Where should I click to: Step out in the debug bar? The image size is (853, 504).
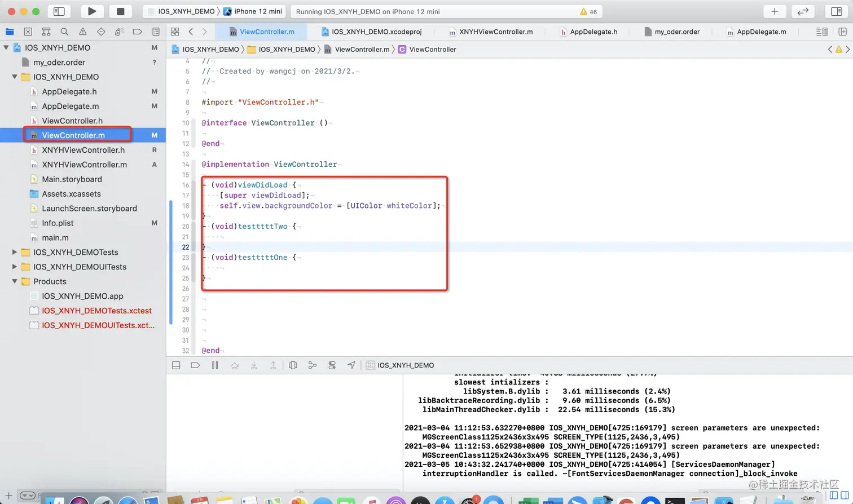273,365
